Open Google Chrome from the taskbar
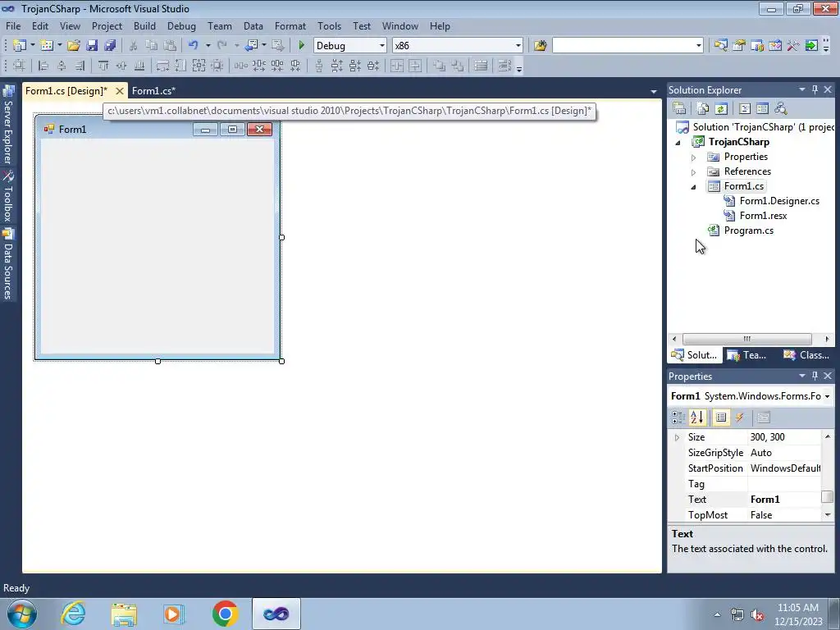 pyautogui.click(x=225, y=614)
